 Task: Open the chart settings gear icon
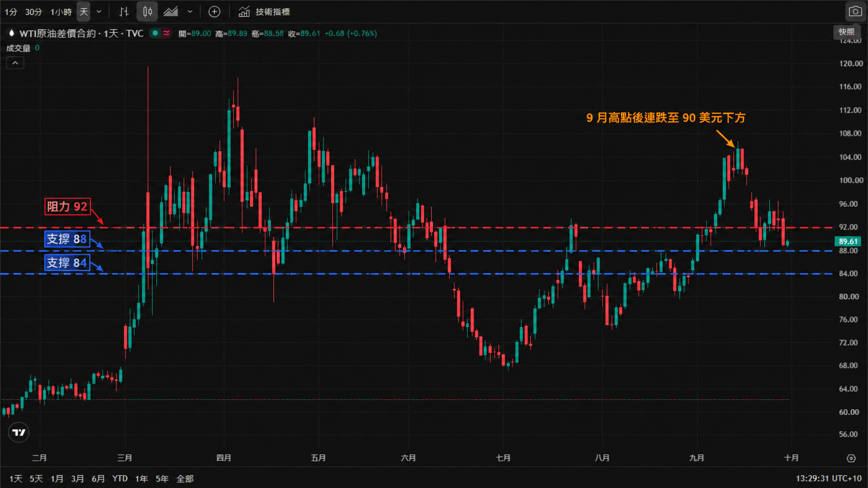tap(851, 458)
